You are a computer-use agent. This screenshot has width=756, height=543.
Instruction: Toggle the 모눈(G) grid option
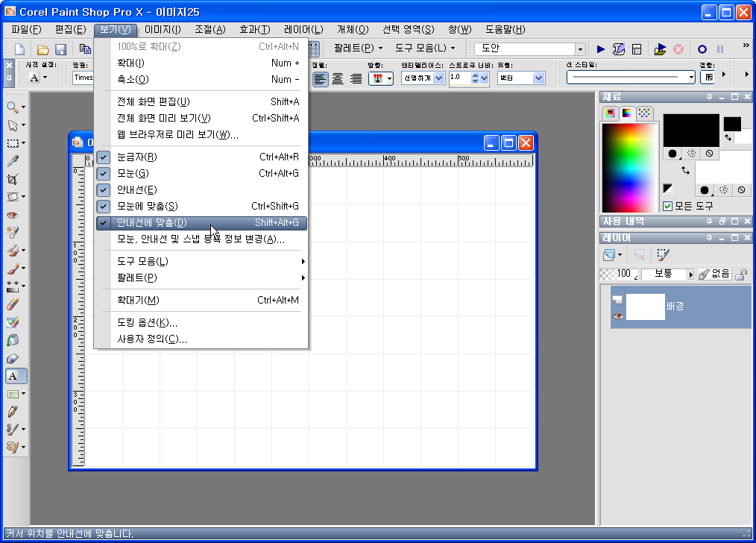201,173
